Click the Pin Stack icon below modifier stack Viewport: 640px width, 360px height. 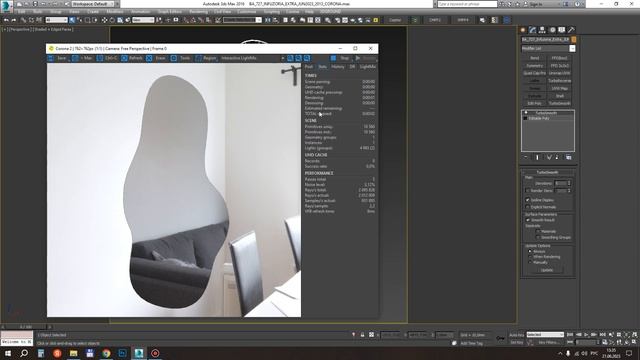526,157
